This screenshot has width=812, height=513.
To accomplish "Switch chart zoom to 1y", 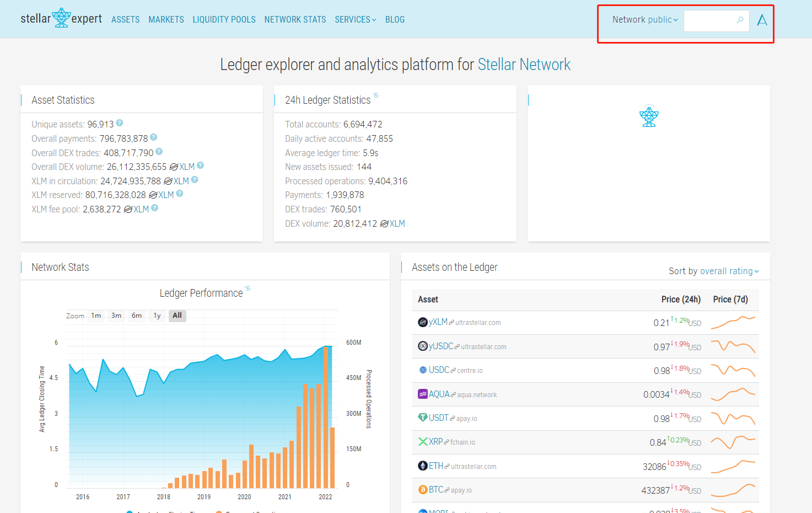I will point(157,316).
